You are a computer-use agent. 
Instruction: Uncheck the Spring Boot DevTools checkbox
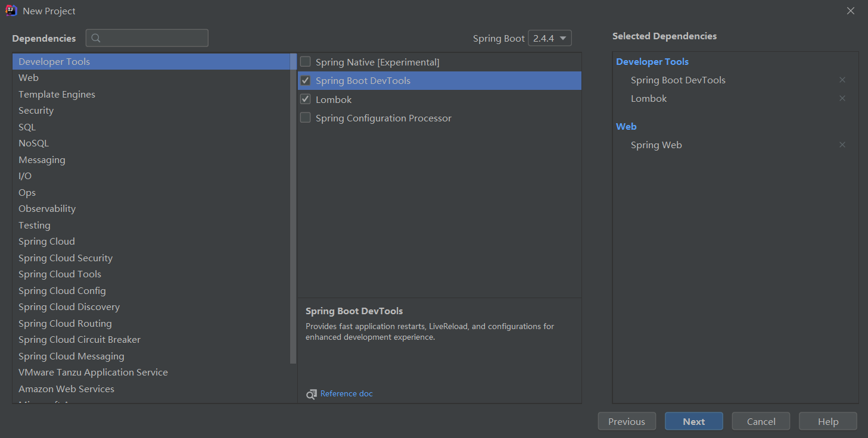(x=306, y=80)
